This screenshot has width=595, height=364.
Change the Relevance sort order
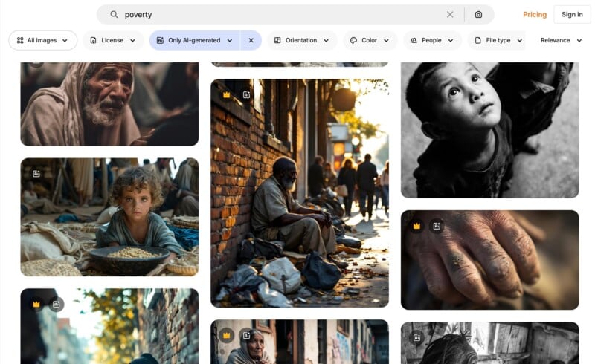coord(561,40)
